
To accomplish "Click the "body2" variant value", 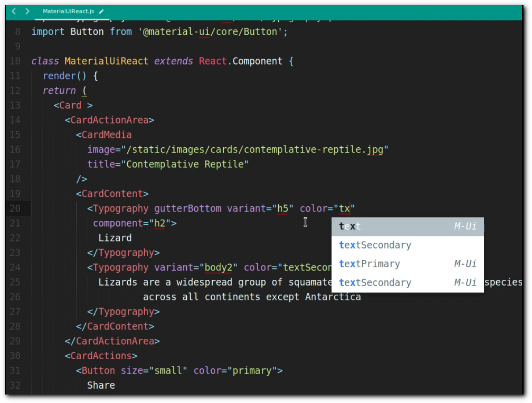I will [x=218, y=267].
